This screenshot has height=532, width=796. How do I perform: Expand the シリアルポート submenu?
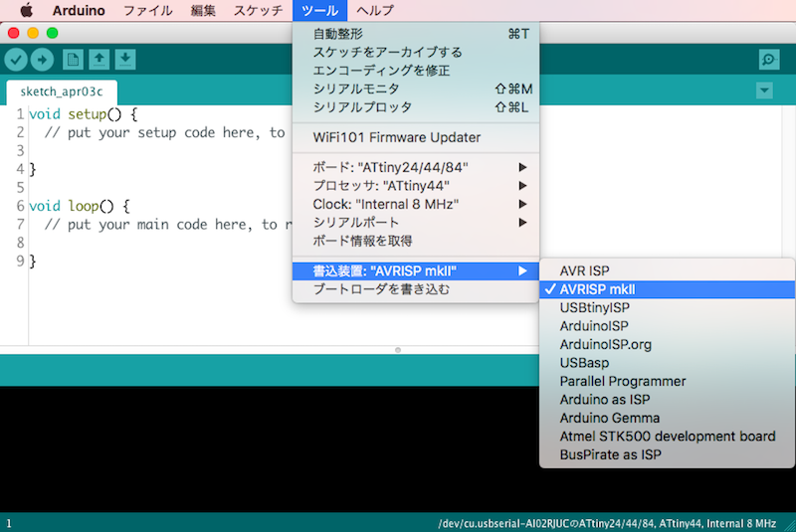(415, 222)
